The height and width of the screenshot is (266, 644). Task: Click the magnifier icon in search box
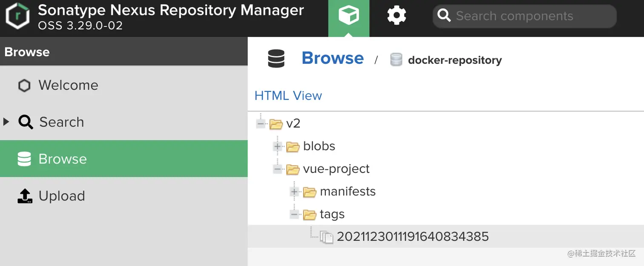click(x=444, y=16)
